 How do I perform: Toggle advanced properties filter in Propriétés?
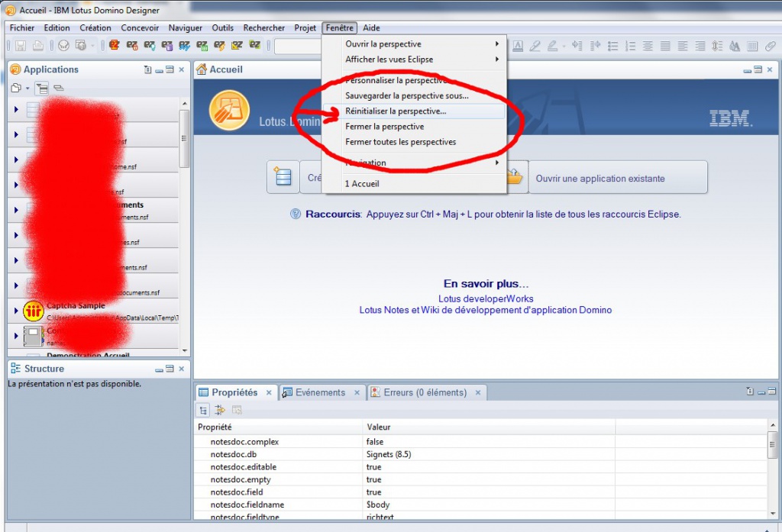(x=220, y=410)
